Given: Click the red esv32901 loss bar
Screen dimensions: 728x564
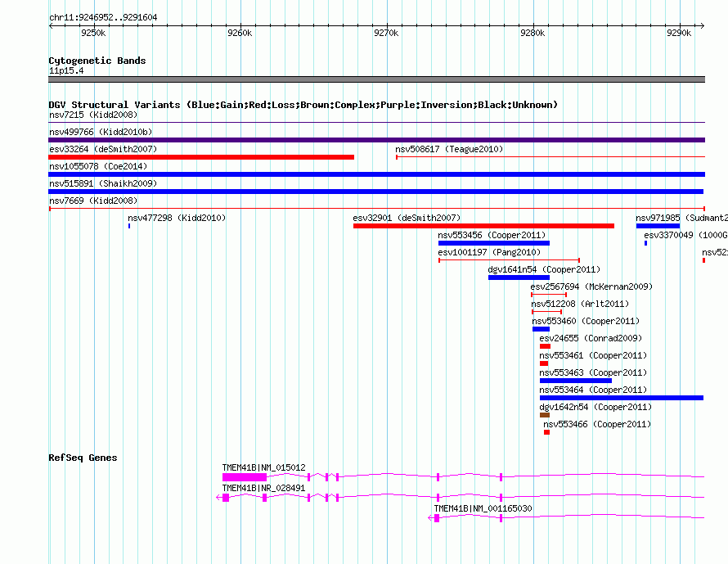Looking at the screenshot, I should tap(483, 226).
